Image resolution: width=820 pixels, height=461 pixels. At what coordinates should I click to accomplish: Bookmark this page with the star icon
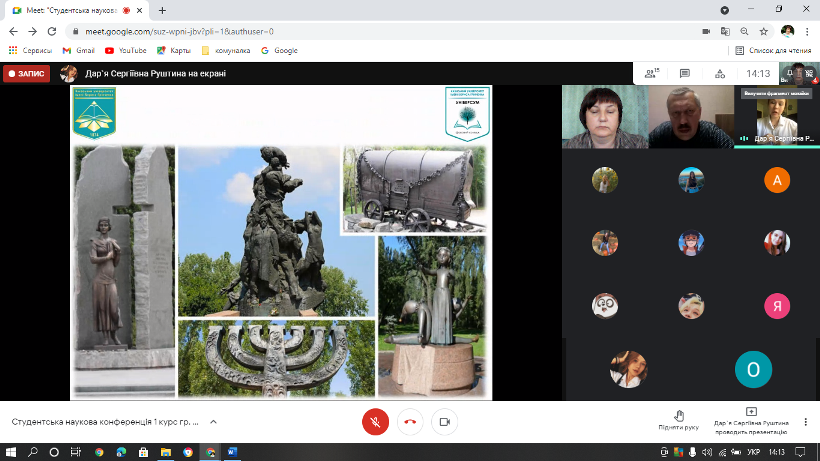click(x=764, y=31)
